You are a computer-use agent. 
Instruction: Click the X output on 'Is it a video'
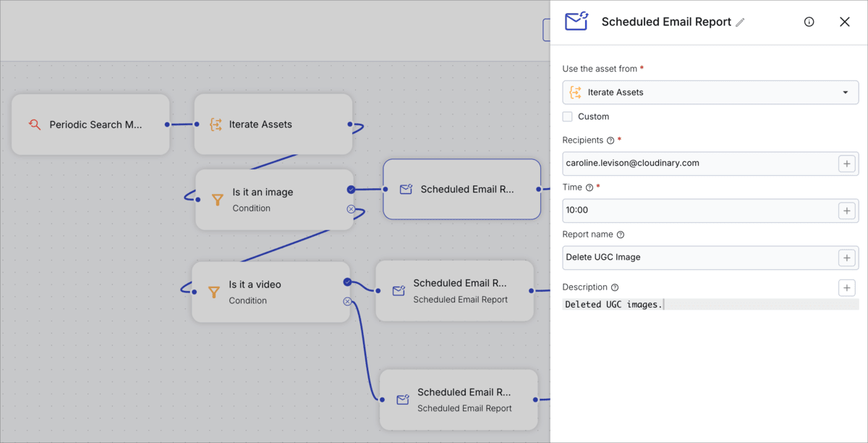(x=347, y=301)
